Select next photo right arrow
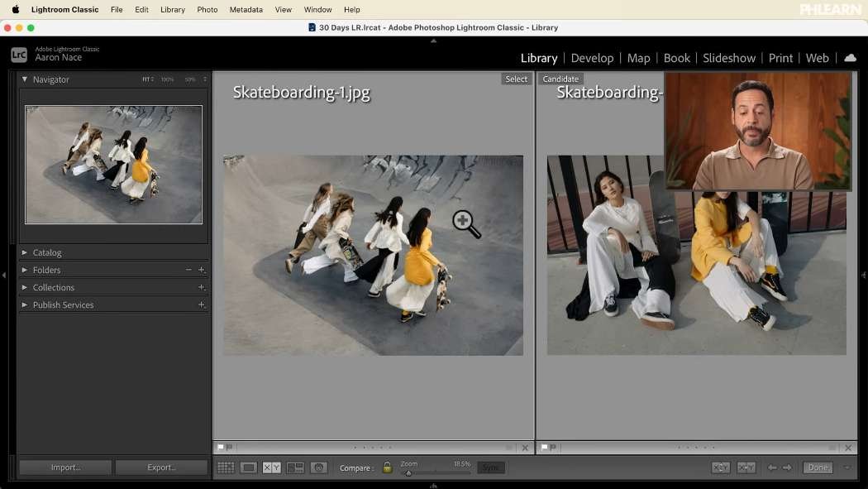The image size is (868, 489). click(x=787, y=467)
